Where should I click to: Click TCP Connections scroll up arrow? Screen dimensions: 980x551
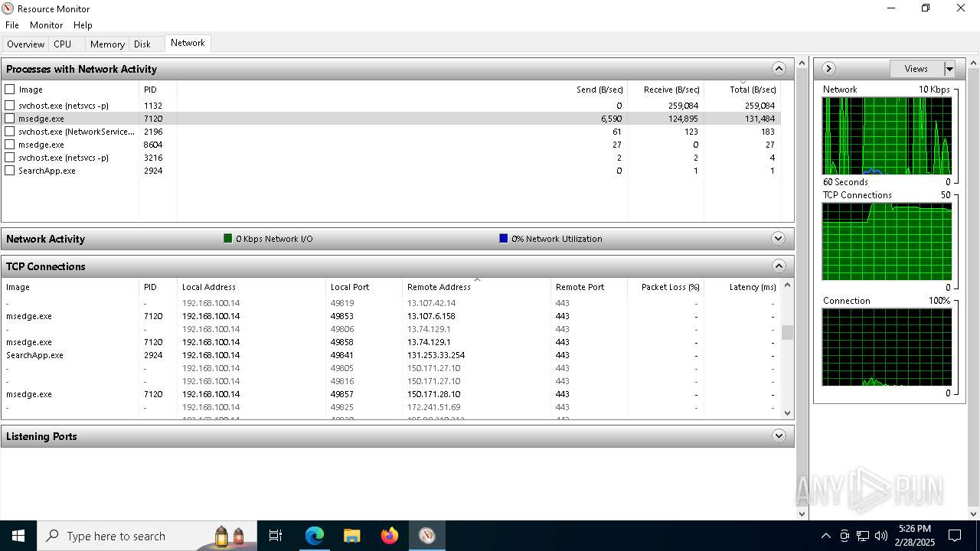(x=787, y=285)
